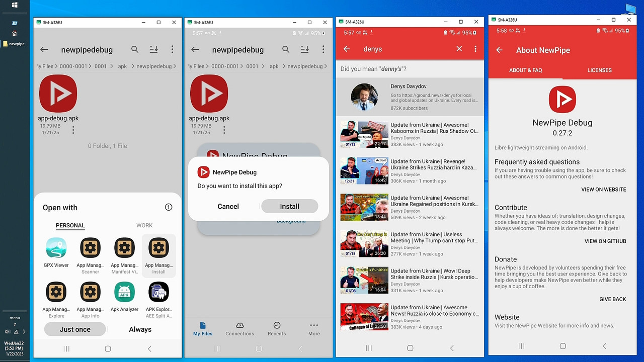Open more options in first newpipedebug window
The width and height of the screenshot is (644, 362).
pyautogui.click(x=172, y=49)
